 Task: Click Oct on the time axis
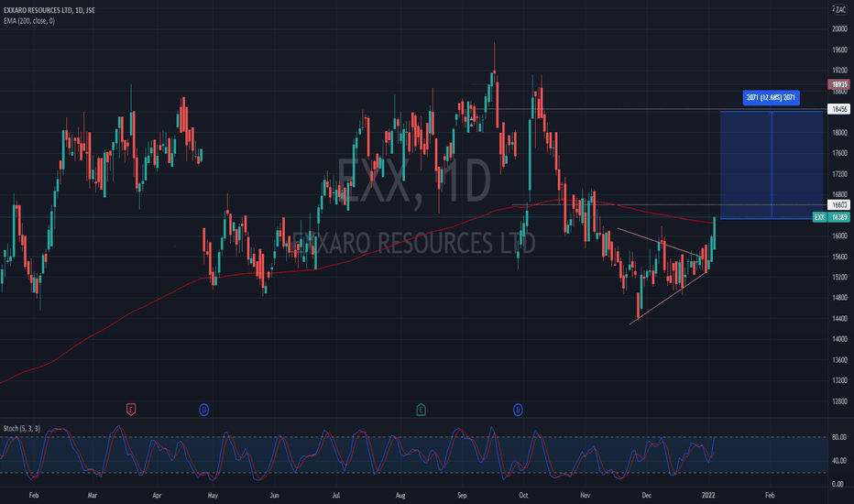coord(523,495)
